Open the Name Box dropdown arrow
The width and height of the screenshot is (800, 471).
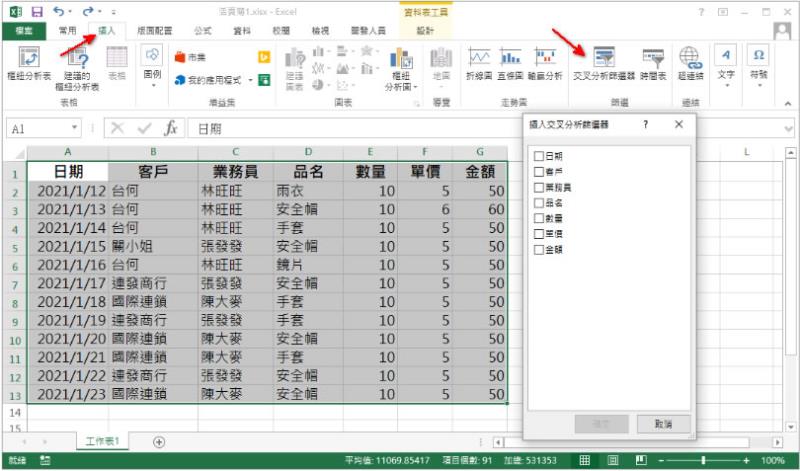(74, 128)
